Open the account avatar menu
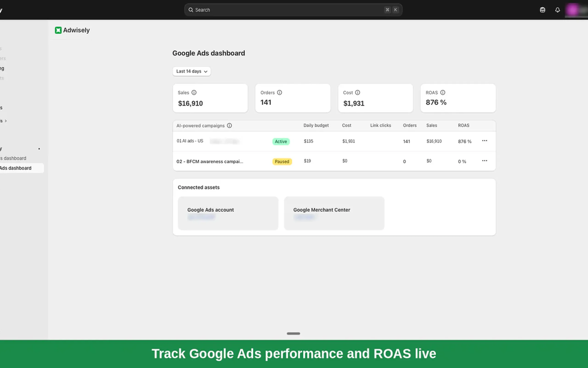 tap(576, 10)
